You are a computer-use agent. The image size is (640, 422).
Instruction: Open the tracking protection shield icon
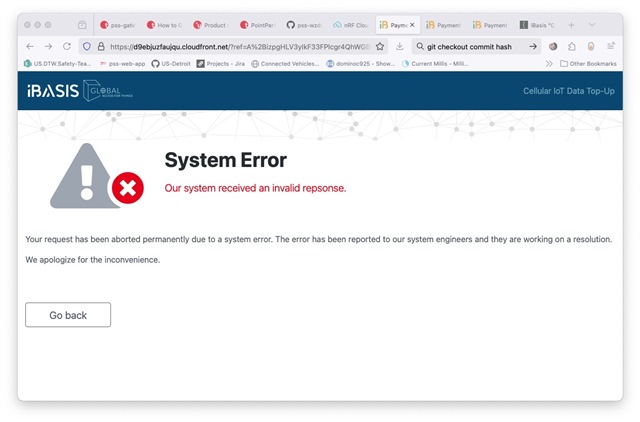tap(87, 47)
